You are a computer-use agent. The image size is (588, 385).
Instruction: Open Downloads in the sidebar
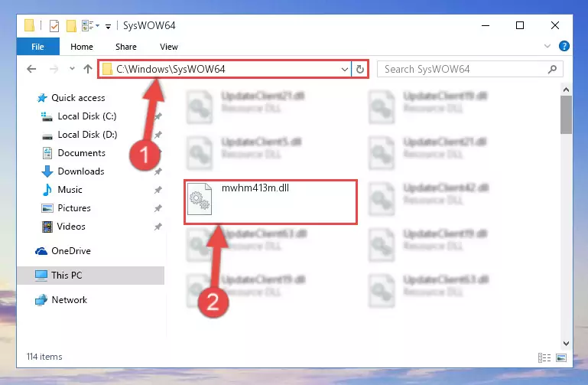[x=81, y=171]
